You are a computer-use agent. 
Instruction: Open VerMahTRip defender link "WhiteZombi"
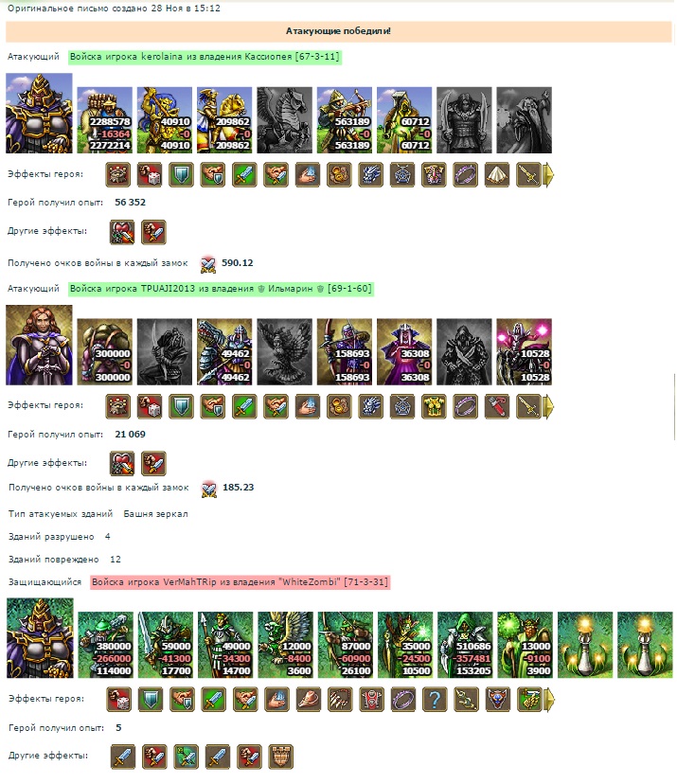point(240,582)
